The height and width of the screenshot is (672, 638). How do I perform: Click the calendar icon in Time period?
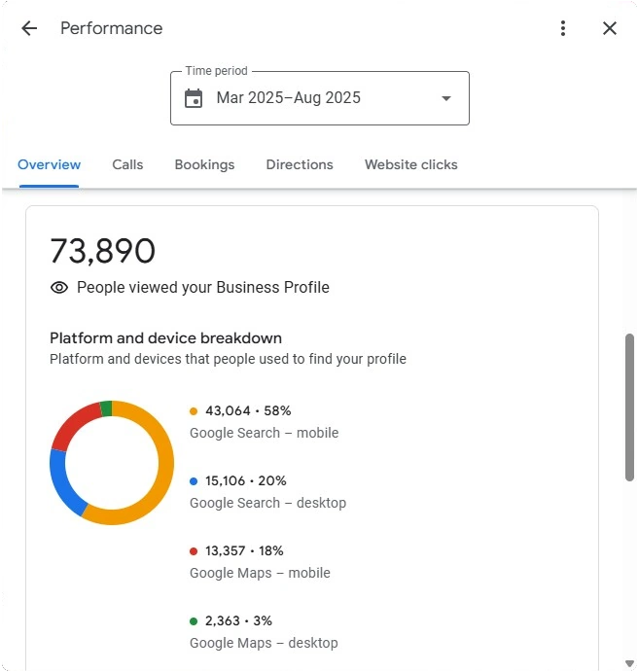coord(194,98)
